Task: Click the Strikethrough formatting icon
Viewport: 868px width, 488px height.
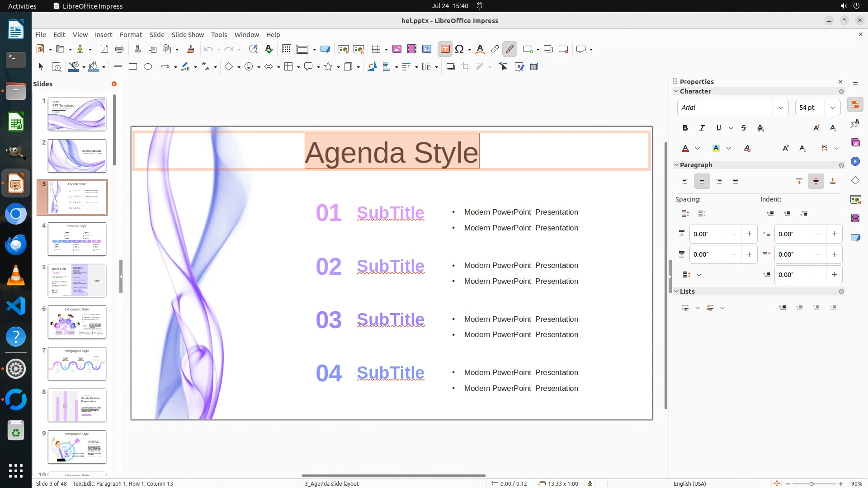Action: click(x=744, y=128)
